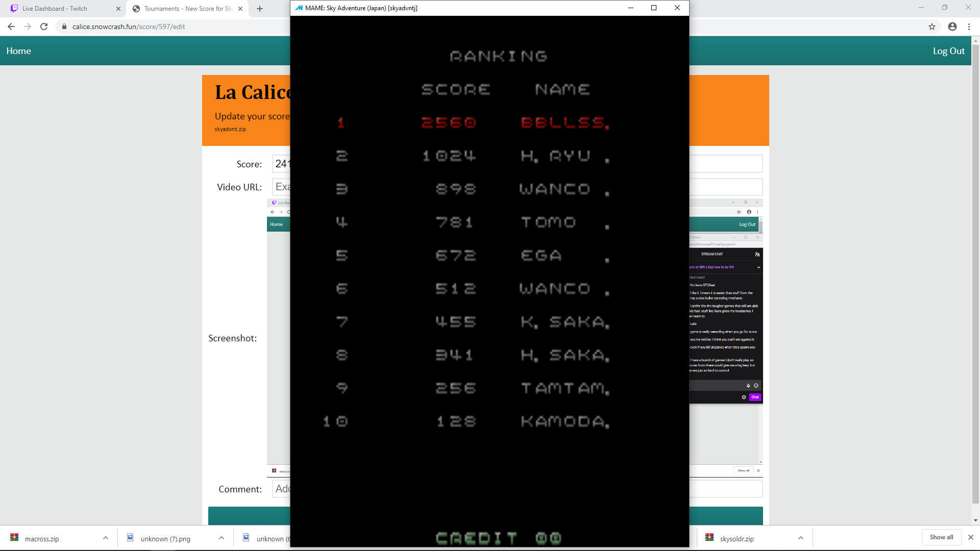Click the KAMODA name in ranking
This screenshot has width=980, height=551.
(565, 421)
